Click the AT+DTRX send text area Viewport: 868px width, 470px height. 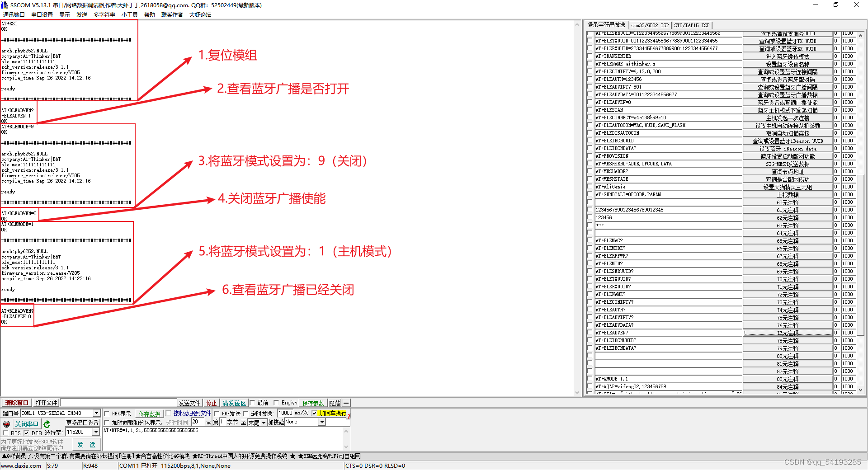click(223, 438)
